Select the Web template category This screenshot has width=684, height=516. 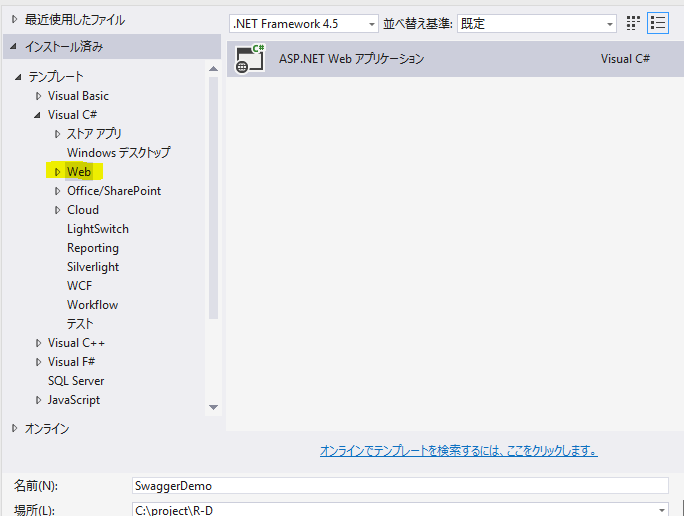pos(79,172)
